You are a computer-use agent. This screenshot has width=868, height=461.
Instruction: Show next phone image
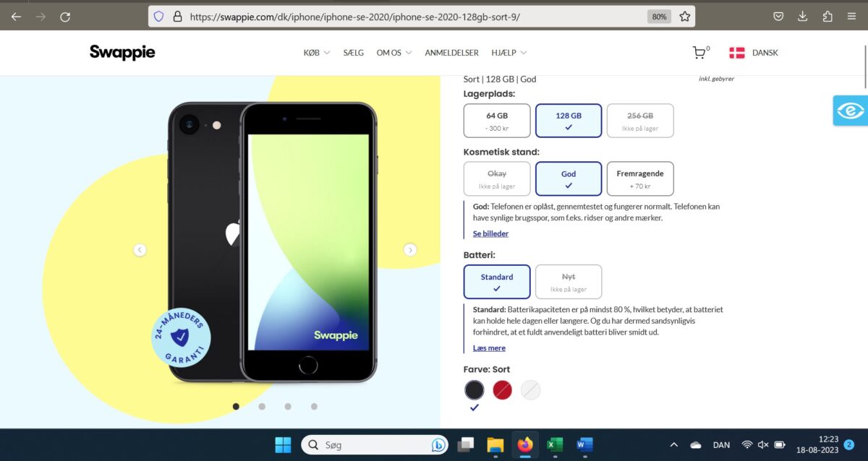coord(410,250)
